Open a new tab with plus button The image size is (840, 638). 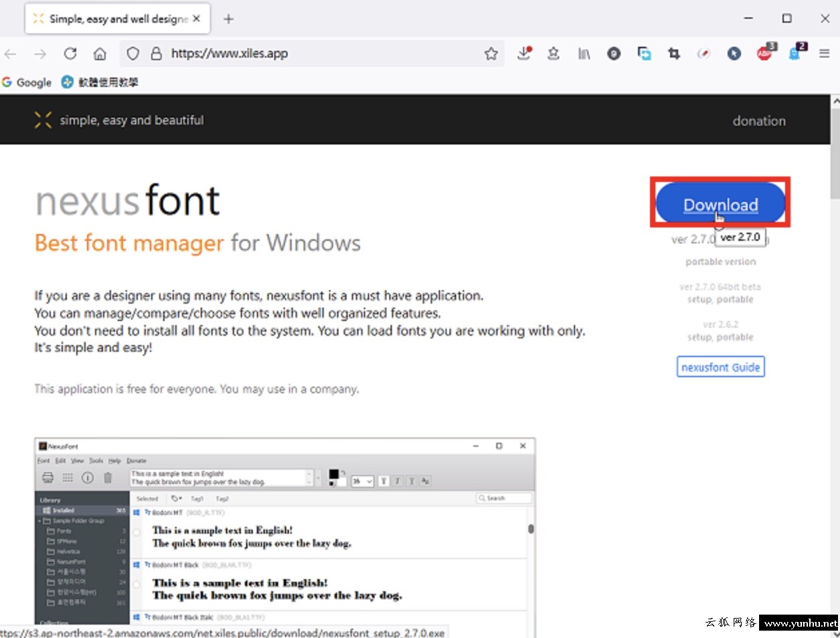pyautogui.click(x=229, y=19)
